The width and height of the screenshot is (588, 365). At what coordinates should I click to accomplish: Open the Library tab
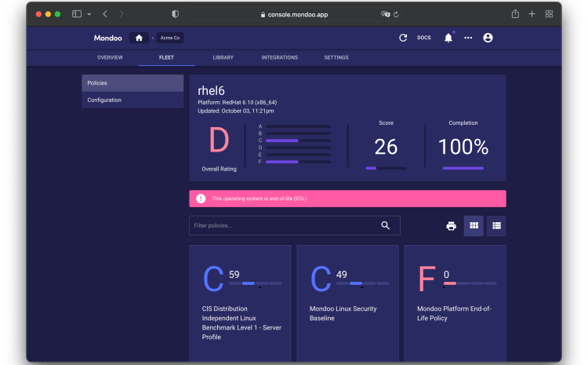pyautogui.click(x=223, y=57)
